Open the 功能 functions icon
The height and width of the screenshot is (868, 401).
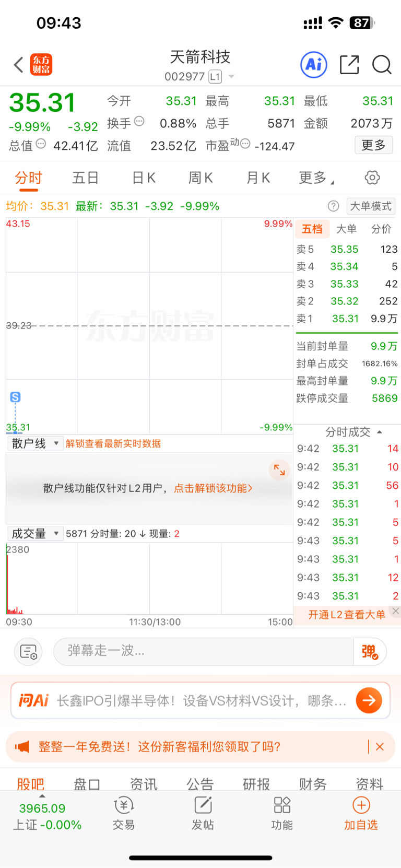(282, 814)
